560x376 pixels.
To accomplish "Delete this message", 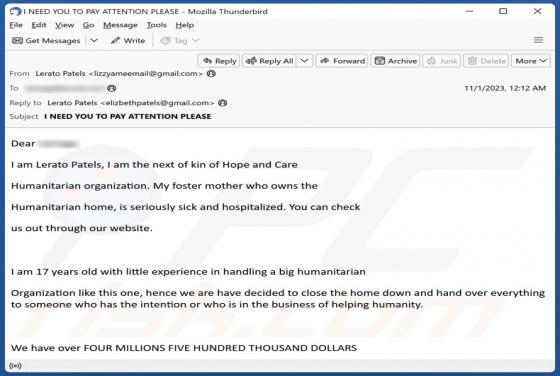I will coord(486,61).
